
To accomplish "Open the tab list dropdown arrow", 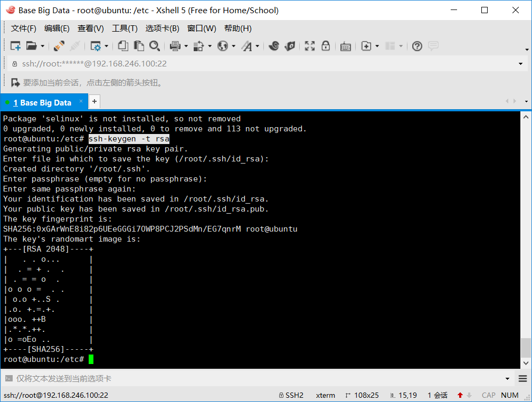I will pyautogui.click(x=526, y=101).
